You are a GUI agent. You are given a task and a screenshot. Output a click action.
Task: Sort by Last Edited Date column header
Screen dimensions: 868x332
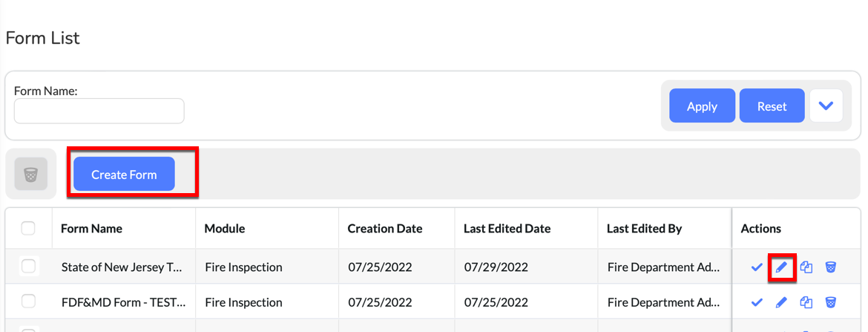[507, 228]
